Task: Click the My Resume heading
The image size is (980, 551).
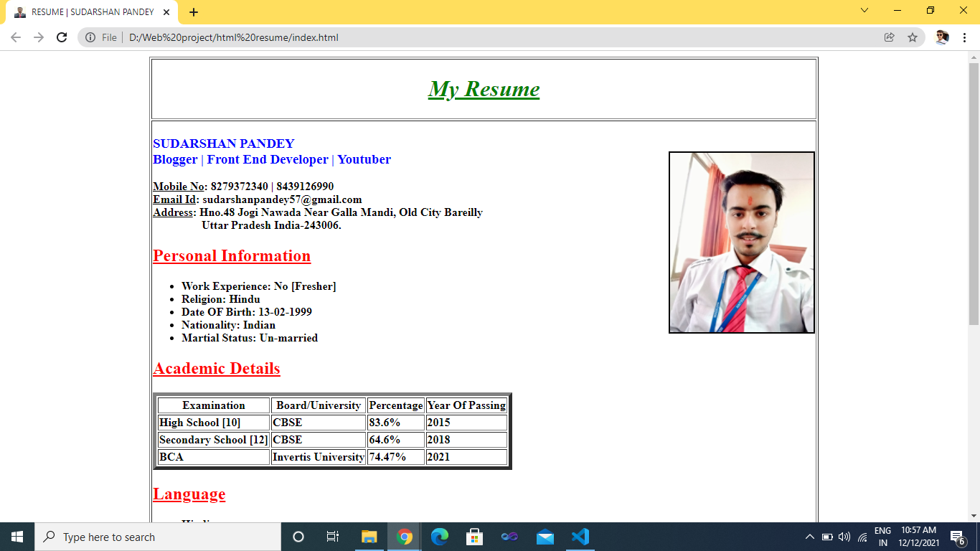Action: point(484,89)
